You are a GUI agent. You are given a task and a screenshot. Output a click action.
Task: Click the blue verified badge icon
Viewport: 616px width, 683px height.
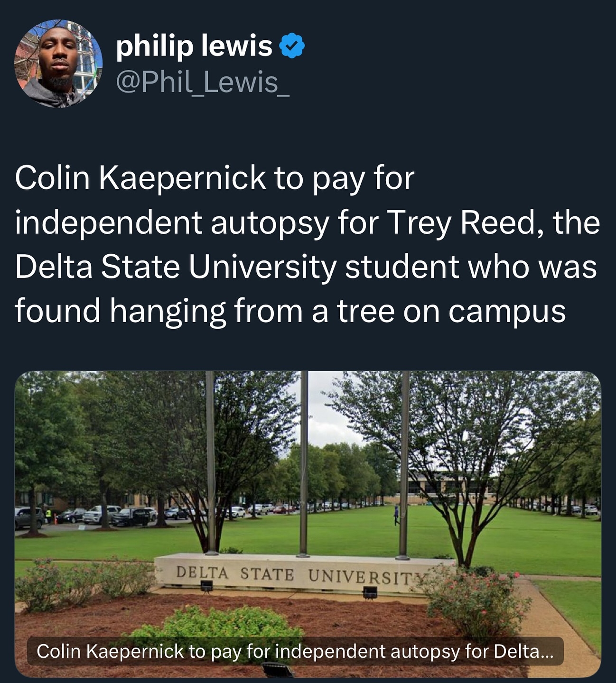(x=293, y=46)
